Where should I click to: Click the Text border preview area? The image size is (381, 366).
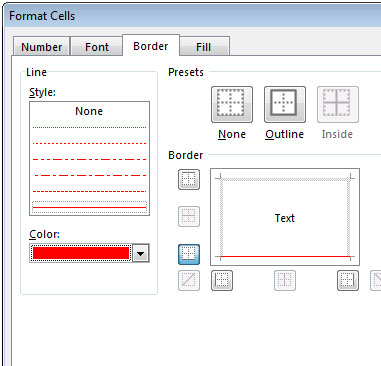[x=285, y=217]
